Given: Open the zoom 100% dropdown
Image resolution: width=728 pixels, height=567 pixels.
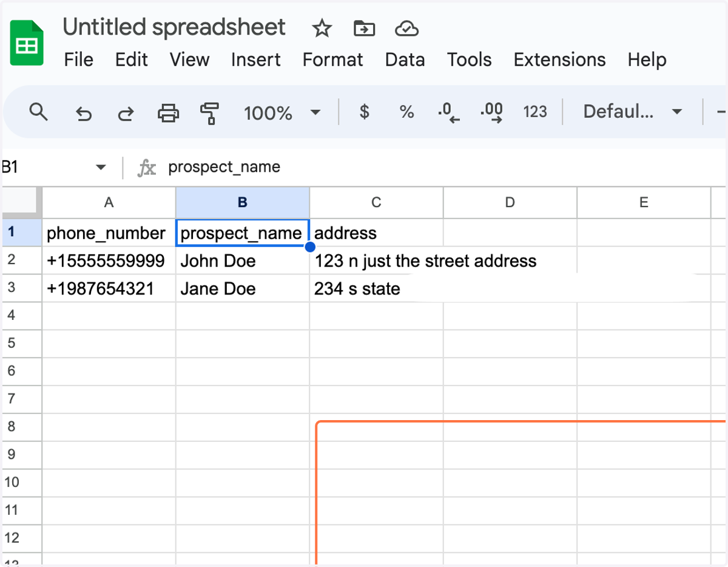Looking at the screenshot, I should (282, 112).
